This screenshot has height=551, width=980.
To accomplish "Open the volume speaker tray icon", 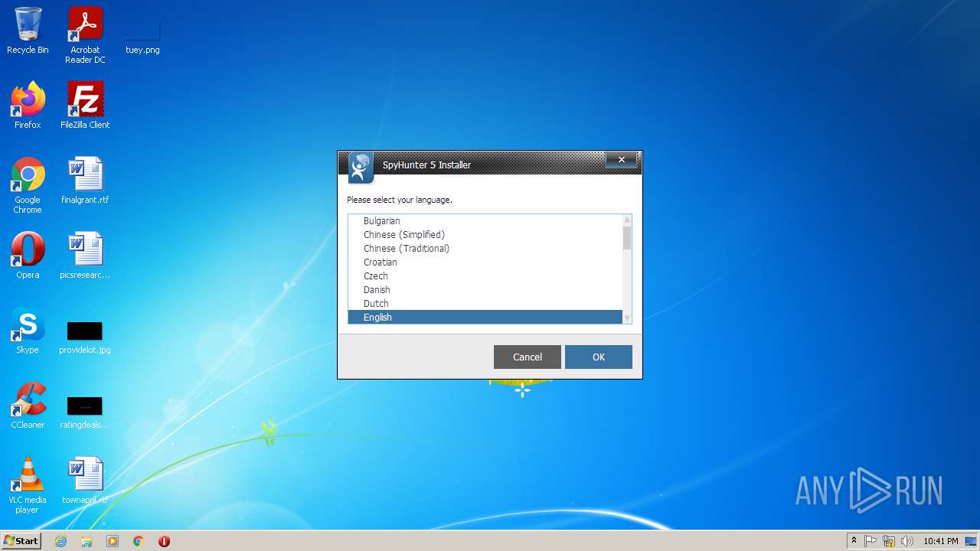I will (907, 541).
